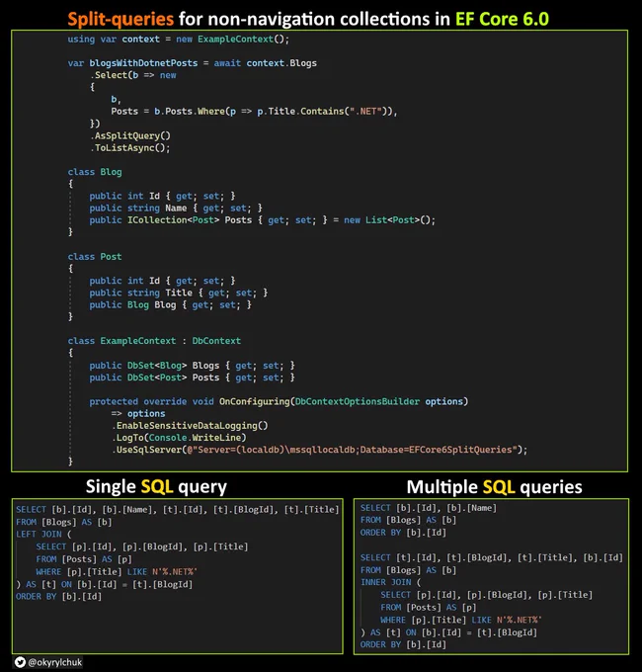642x672 pixels.
Task: Click the 'Multiple SQL queries' heading
Action: click(x=494, y=487)
